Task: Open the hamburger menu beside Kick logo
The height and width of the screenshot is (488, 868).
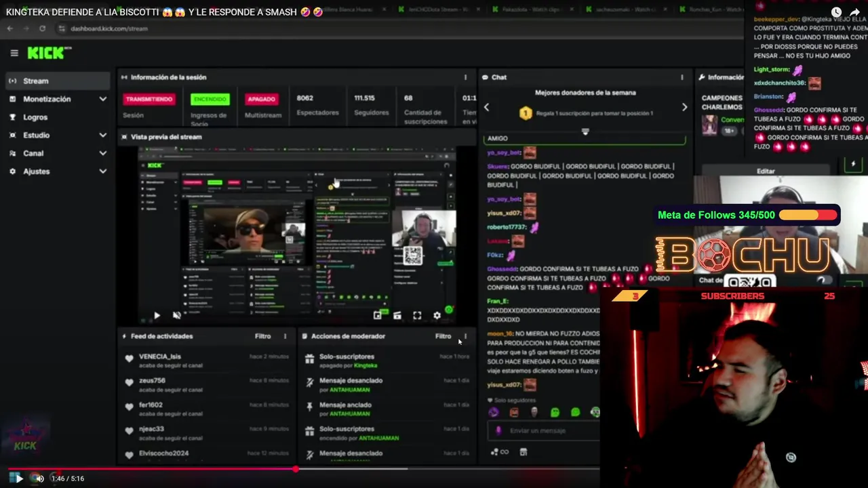Action: (14, 53)
